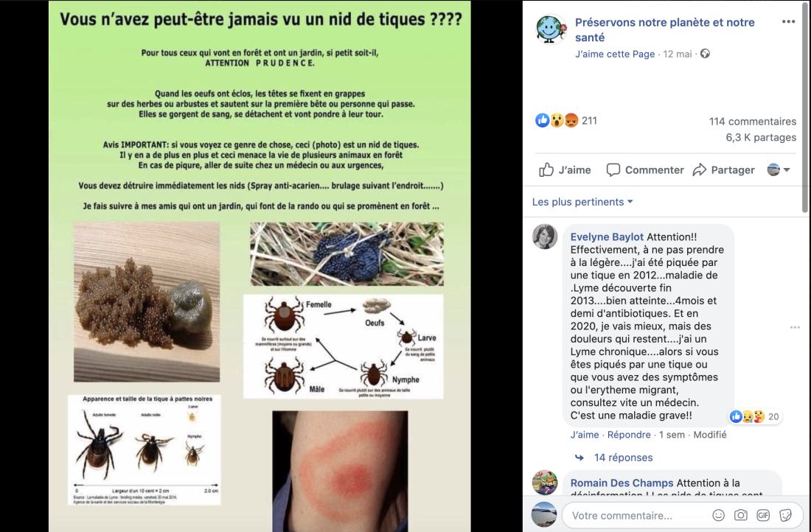Open the sticker picker icon
Image resolution: width=811 pixels, height=532 pixels.
click(785, 515)
